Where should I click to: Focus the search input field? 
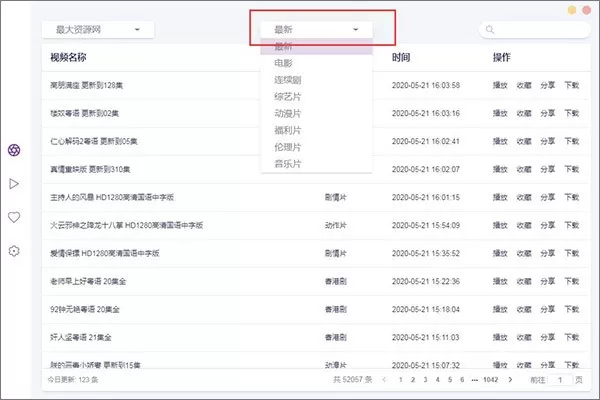[535, 29]
